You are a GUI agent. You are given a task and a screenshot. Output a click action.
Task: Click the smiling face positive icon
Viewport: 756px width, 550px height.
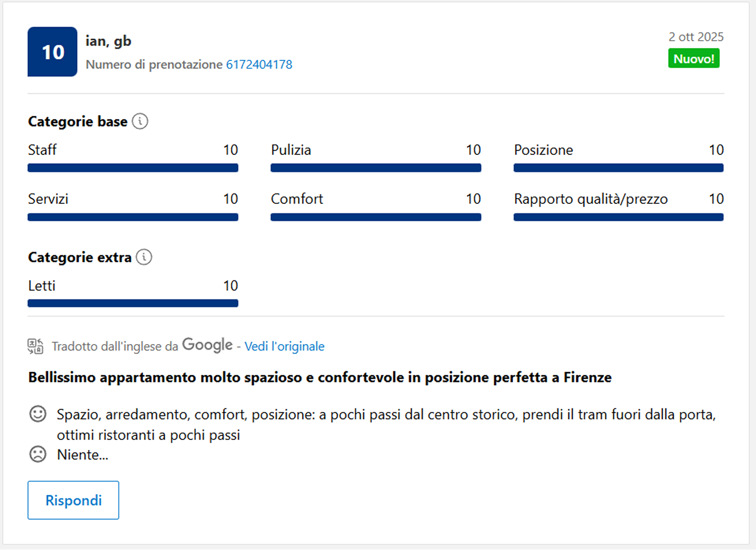(38, 414)
